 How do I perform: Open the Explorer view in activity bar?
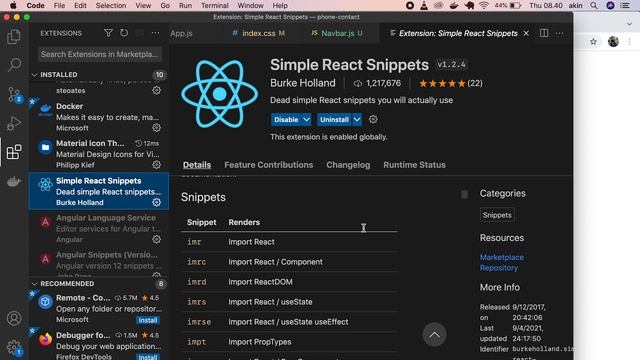tap(14, 37)
